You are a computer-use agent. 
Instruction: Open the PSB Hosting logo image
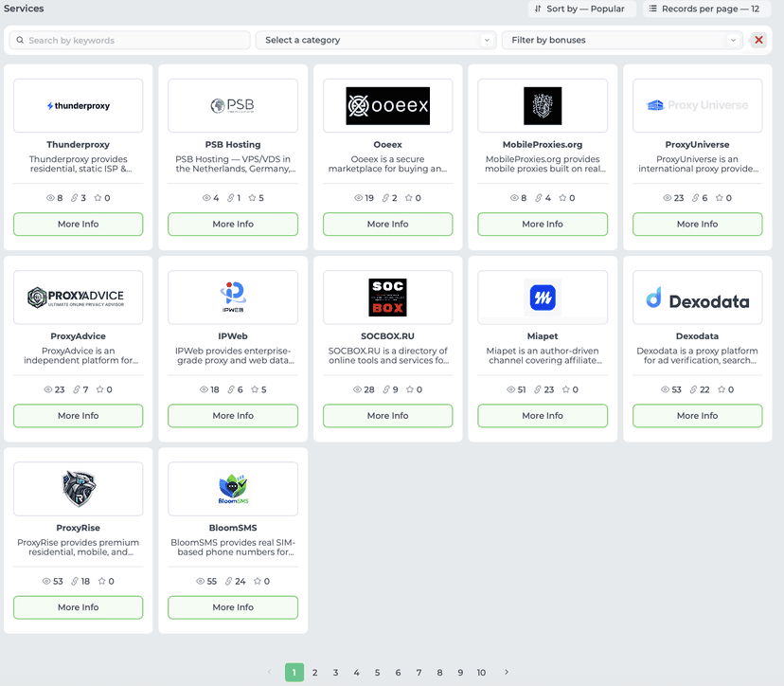click(233, 105)
